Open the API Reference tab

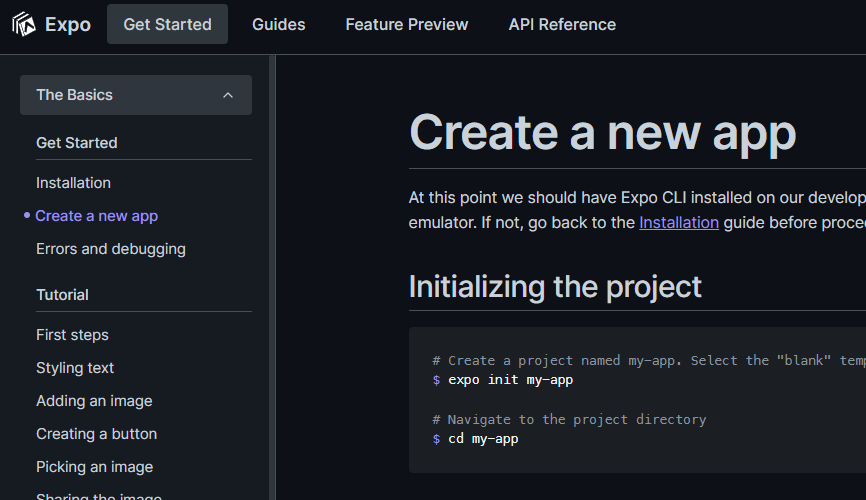(562, 24)
